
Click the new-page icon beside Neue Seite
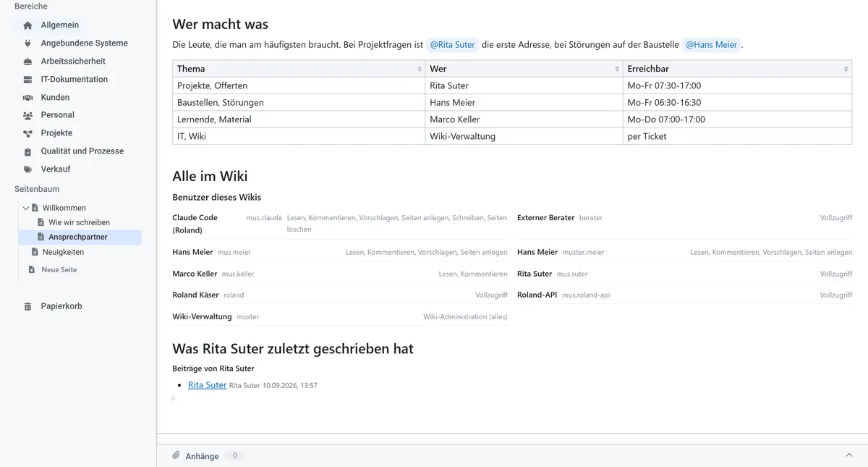point(31,269)
